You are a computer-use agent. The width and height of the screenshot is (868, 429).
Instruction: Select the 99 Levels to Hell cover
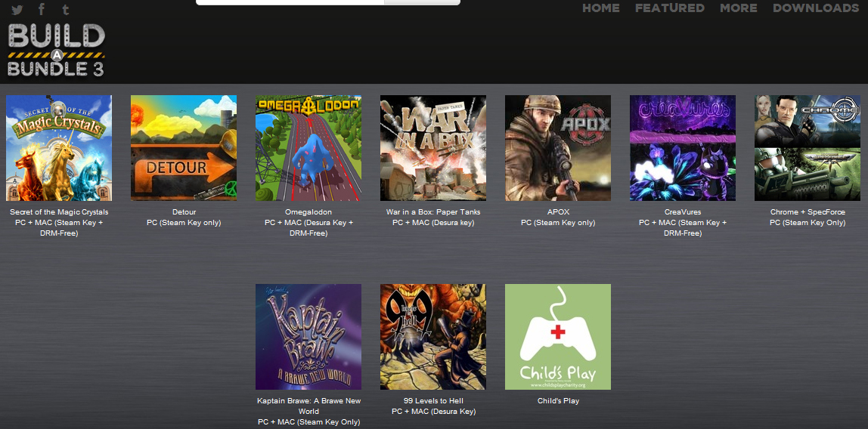click(x=433, y=337)
